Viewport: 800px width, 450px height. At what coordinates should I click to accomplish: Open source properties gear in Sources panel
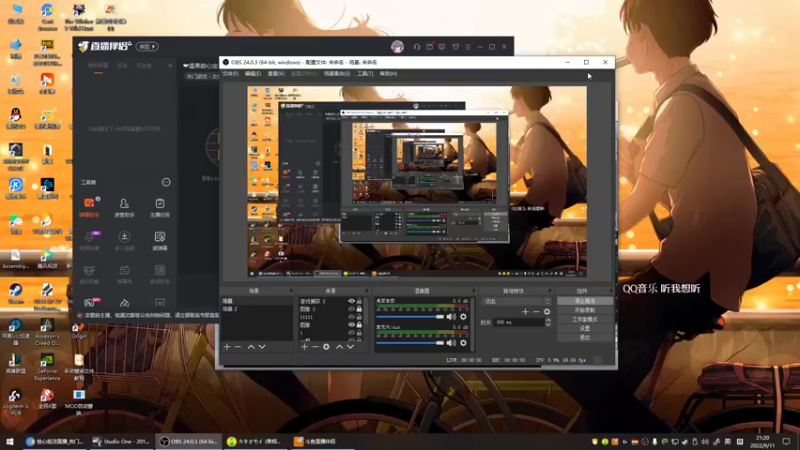327,347
